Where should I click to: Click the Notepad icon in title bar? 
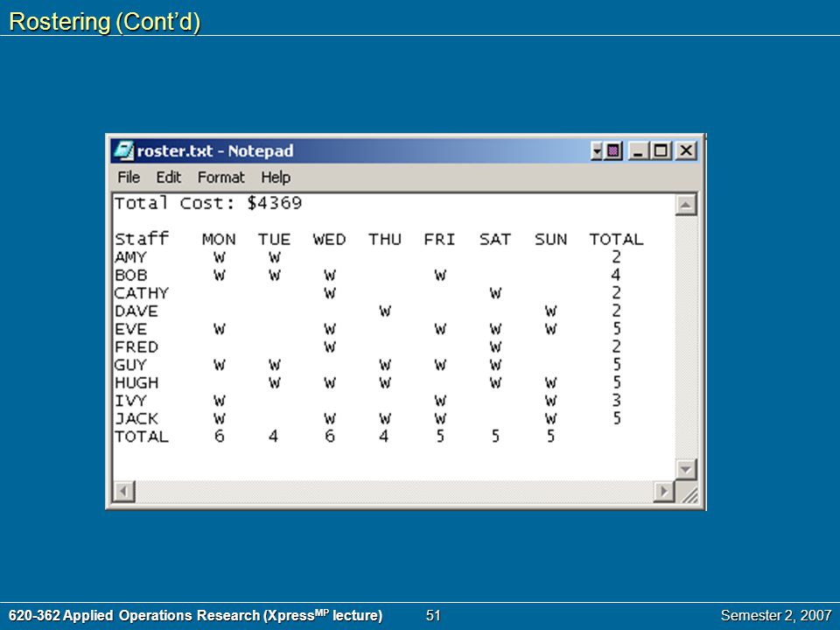123,150
